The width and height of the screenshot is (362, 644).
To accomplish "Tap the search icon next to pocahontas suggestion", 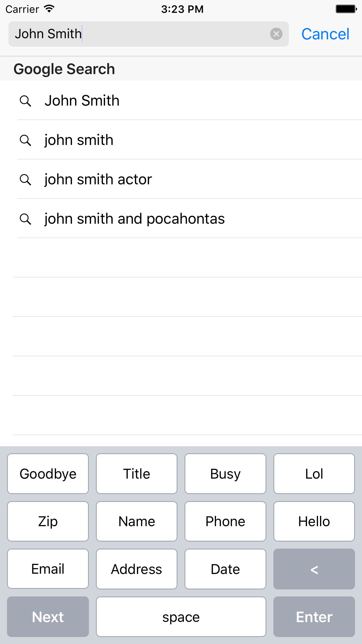I will (25, 219).
